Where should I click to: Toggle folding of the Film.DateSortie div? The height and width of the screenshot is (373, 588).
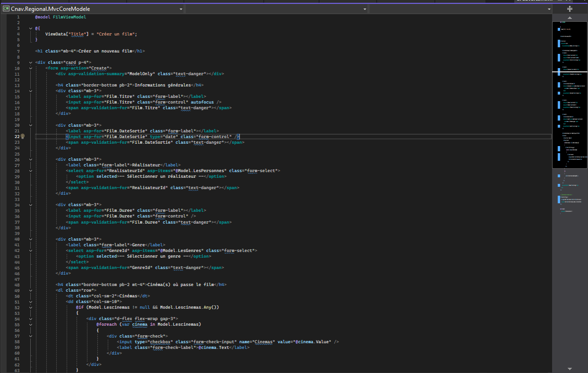point(30,125)
